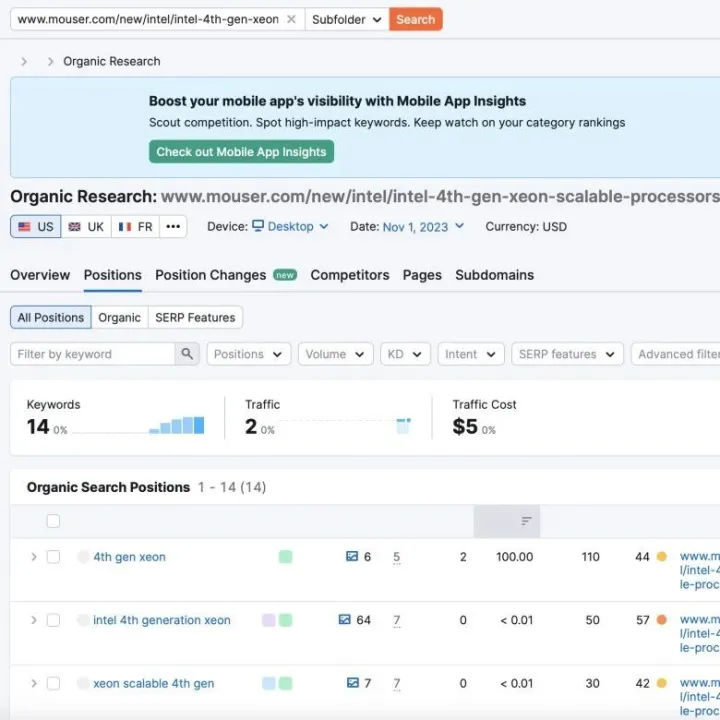720x720 pixels.
Task: Open the SERP features filter dropdown
Action: pyautogui.click(x=567, y=354)
